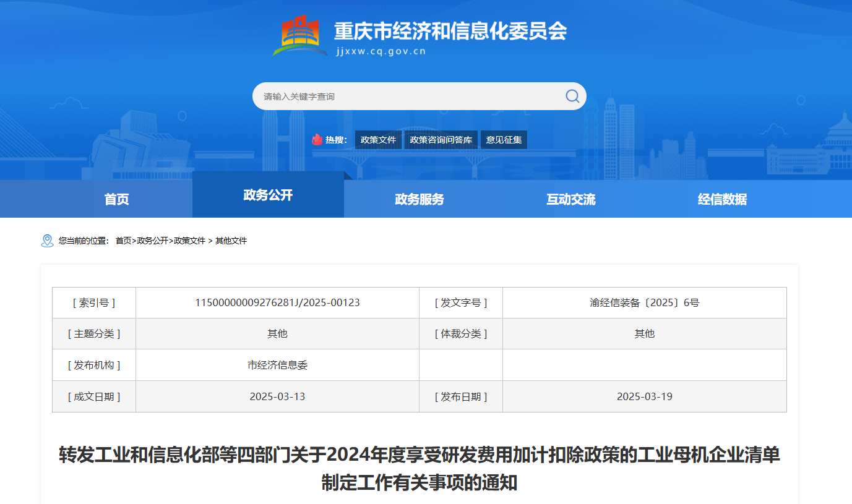852x504 pixels.
Task: Click the location pin breadcrumb icon
Action: [x=47, y=241]
